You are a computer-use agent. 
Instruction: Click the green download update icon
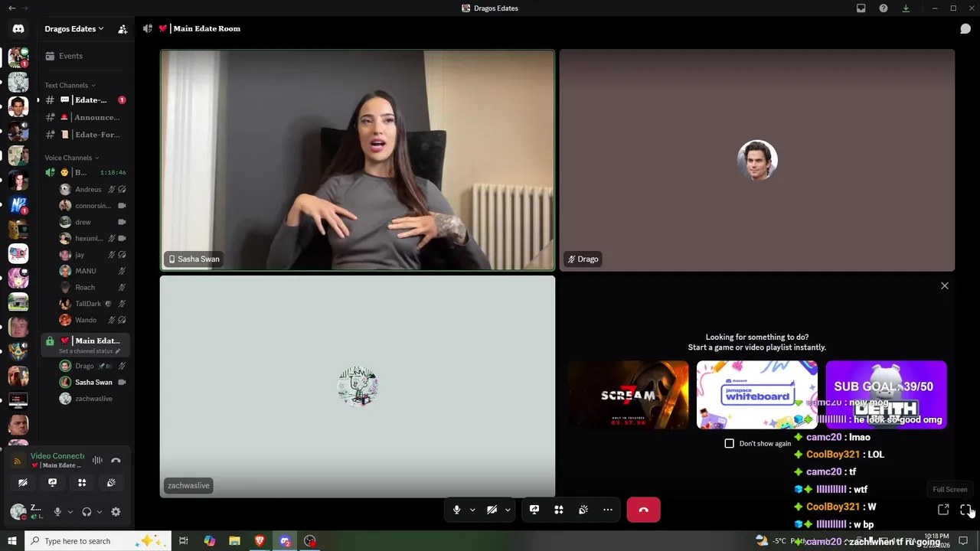coord(906,8)
